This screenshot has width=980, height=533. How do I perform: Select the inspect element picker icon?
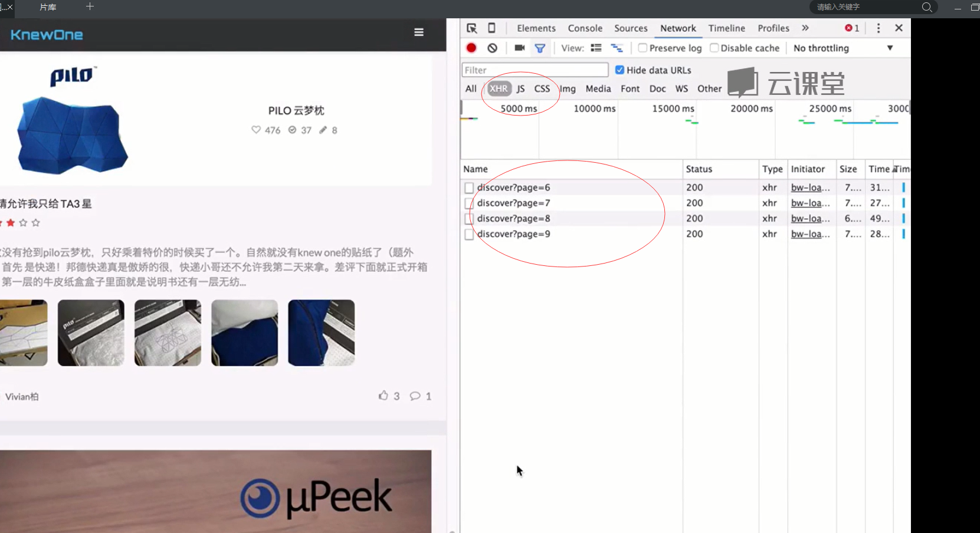[471, 28]
